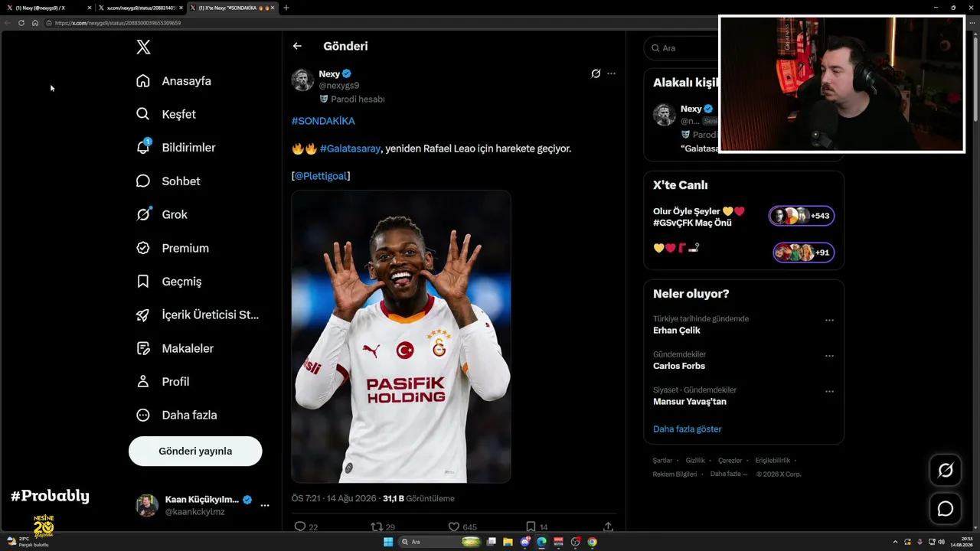Screen dimensions: 980x551
Task: Open the Rafael Leao post image
Action: click(x=401, y=337)
